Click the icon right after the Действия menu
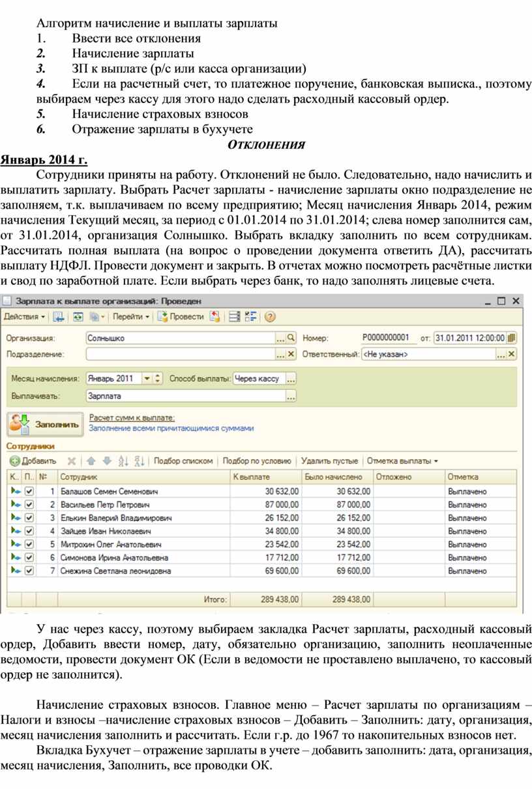 pos(59,317)
